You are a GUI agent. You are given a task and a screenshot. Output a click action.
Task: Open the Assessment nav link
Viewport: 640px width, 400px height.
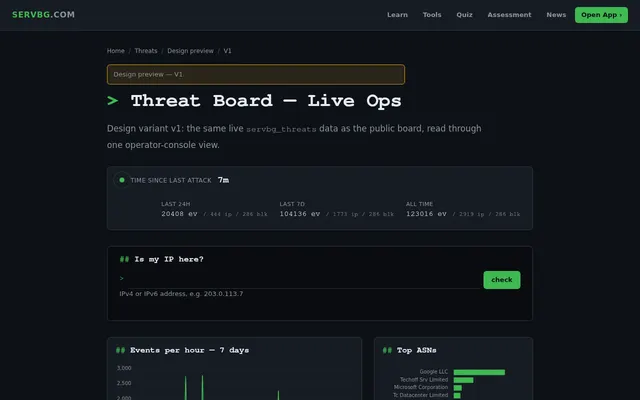coord(509,15)
